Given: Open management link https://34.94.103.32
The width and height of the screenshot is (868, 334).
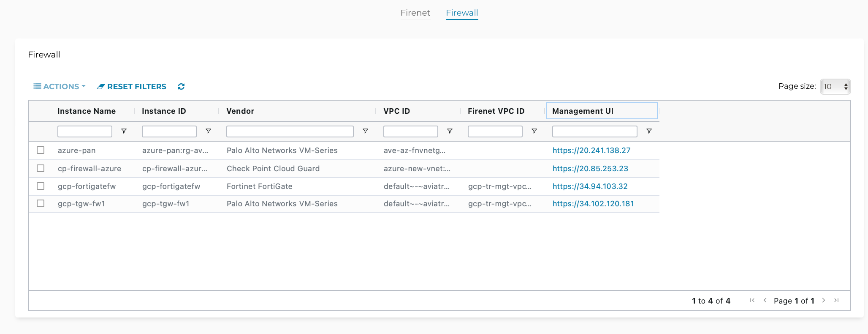Looking at the screenshot, I should 590,186.
